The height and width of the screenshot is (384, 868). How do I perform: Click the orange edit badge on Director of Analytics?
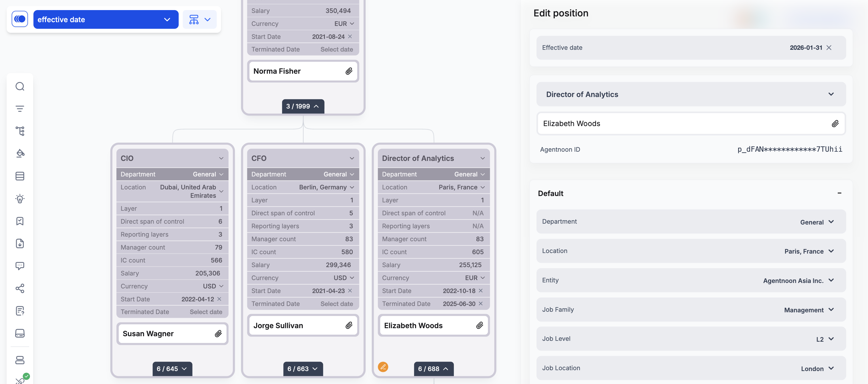click(383, 366)
